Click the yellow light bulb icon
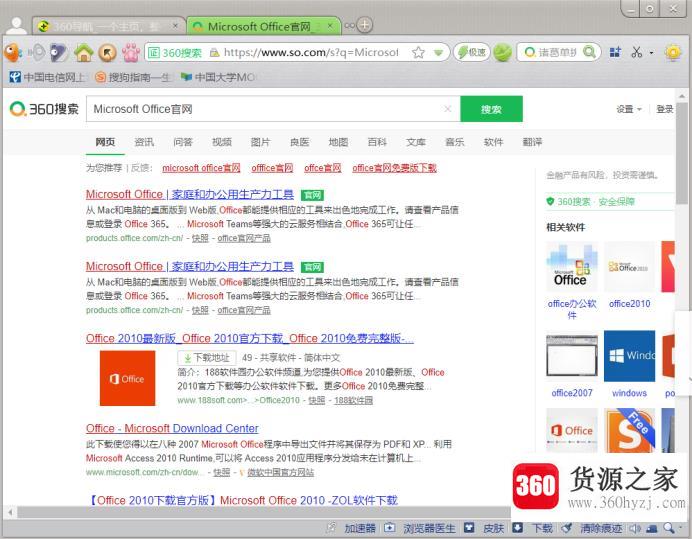The image size is (692, 539). [x=673, y=52]
